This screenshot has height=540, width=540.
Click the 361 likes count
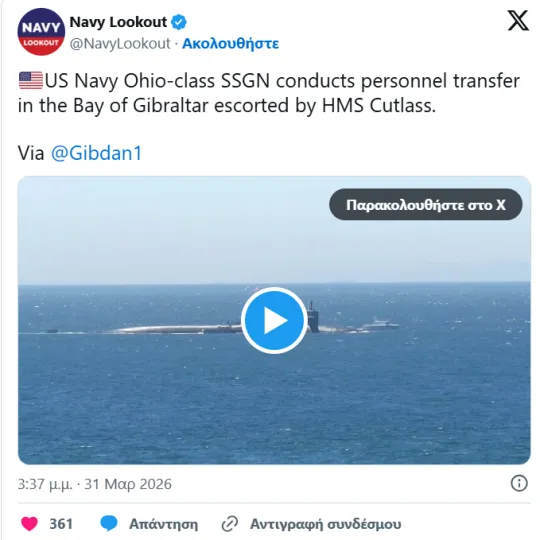(61, 524)
